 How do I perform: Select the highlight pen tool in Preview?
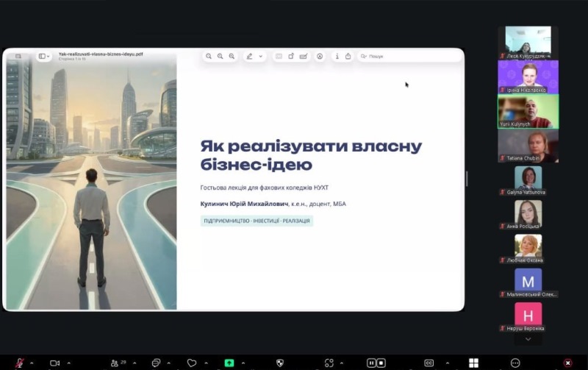pyautogui.click(x=249, y=57)
